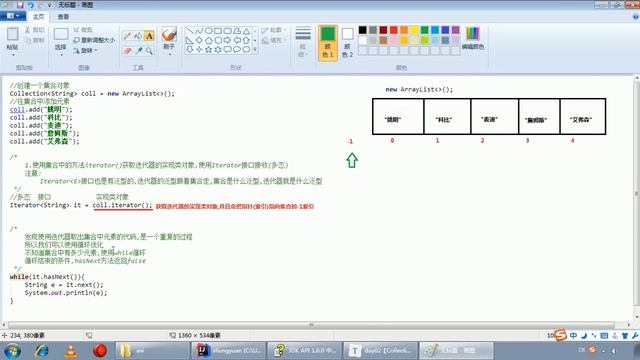Toggle Chinese input mode (中) indicator
The height and width of the screenshot is (360, 640).
click(574, 336)
